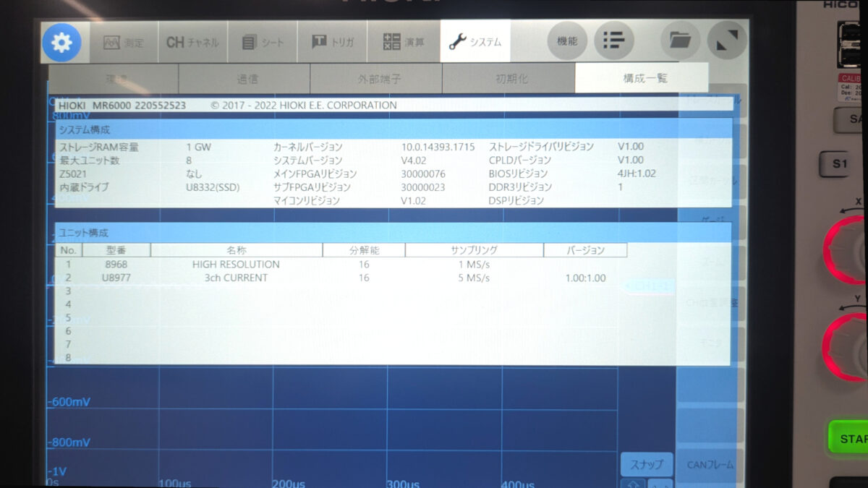Click the 1.00:1.00 version value

tap(585, 278)
